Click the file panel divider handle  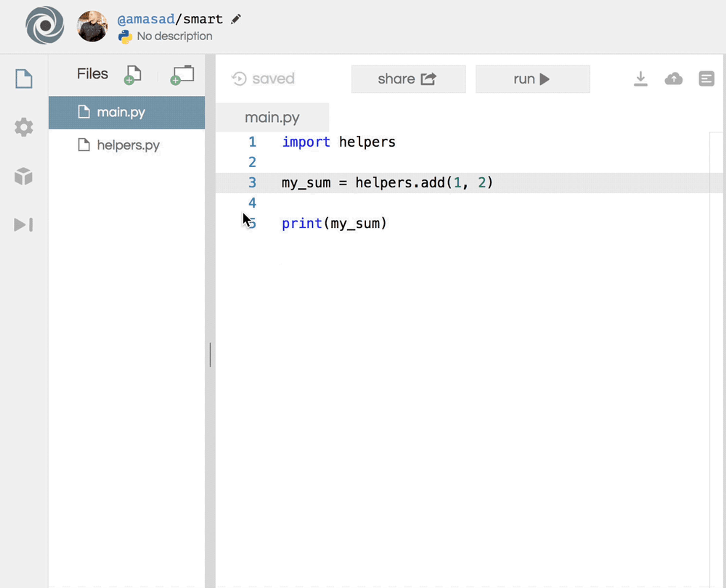(210, 354)
